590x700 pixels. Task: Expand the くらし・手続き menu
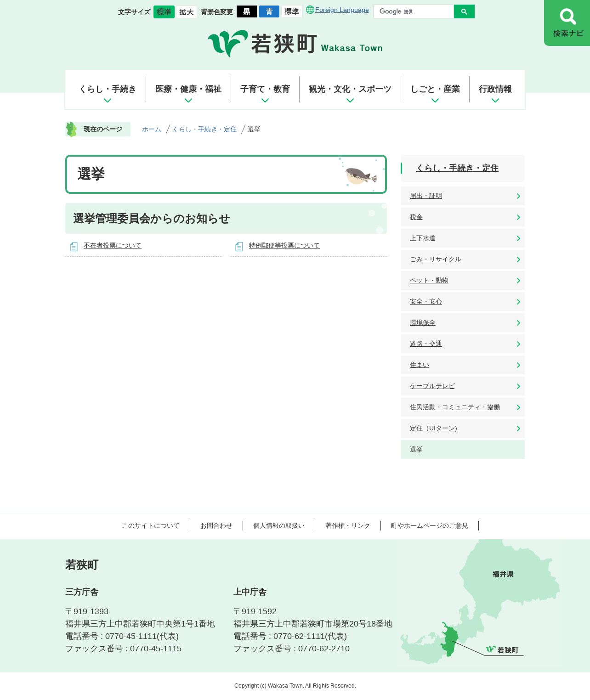108,90
